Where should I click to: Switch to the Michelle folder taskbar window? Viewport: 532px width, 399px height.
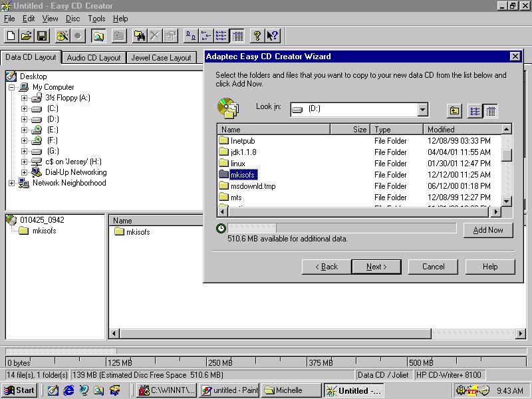click(291, 390)
